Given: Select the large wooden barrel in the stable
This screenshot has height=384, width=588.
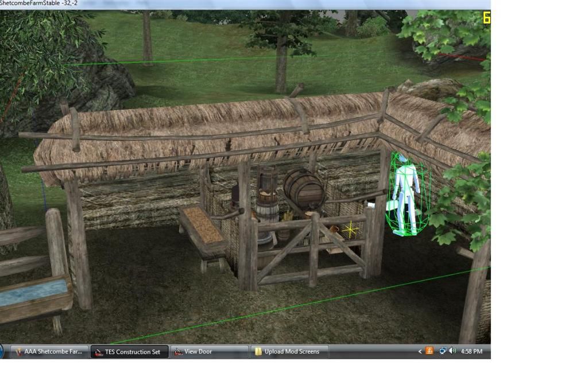Looking at the screenshot, I should pyautogui.click(x=304, y=189).
